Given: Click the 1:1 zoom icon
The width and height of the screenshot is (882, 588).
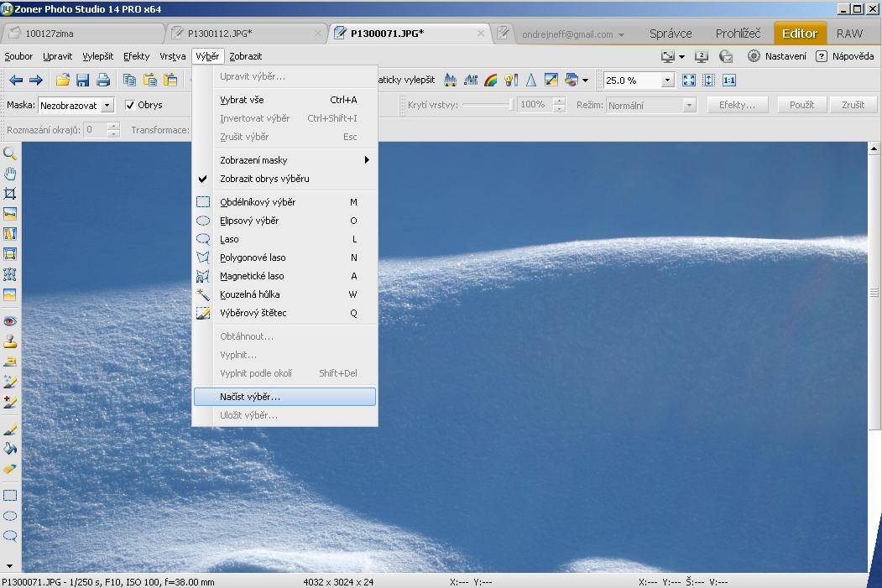Looking at the screenshot, I should pyautogui.click(x=729, y=81).
